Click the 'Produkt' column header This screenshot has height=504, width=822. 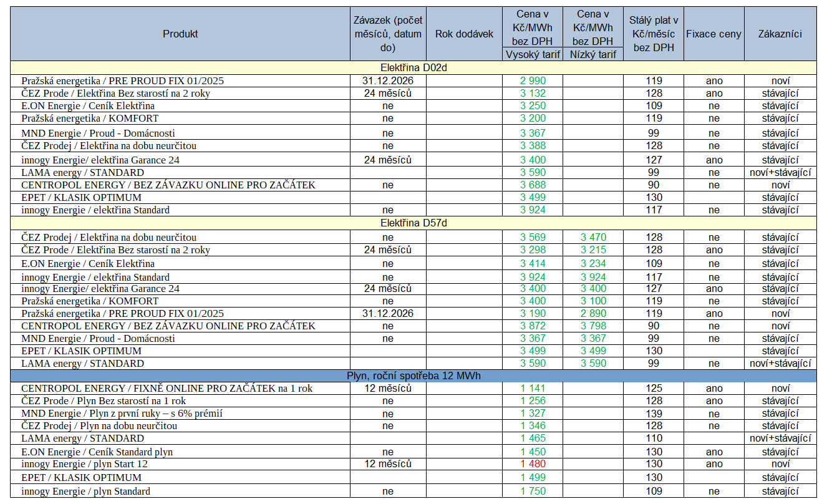pos(180,34)
